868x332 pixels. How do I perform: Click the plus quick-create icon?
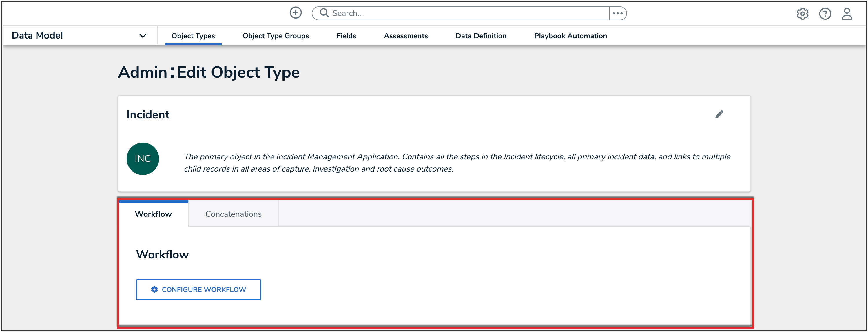coord(296,13)
